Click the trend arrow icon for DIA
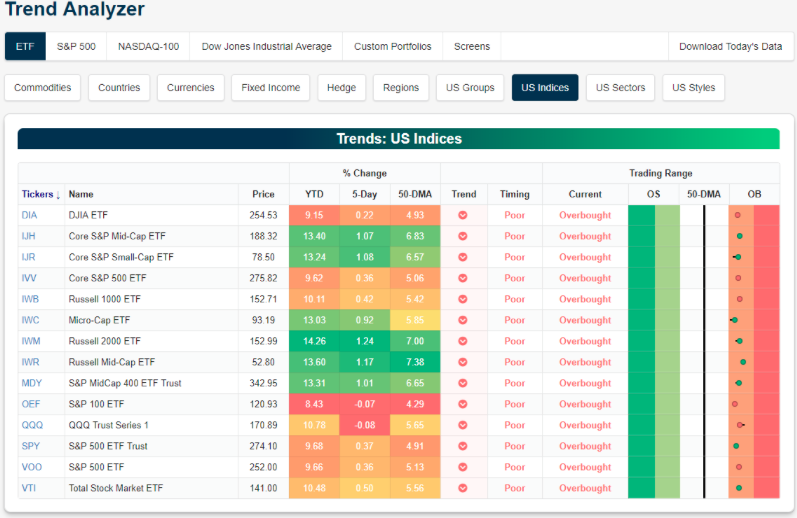 (463, 215)
